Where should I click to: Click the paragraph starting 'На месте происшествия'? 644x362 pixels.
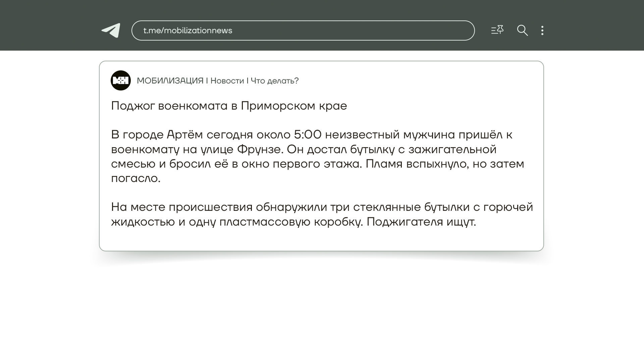[321, 214]
